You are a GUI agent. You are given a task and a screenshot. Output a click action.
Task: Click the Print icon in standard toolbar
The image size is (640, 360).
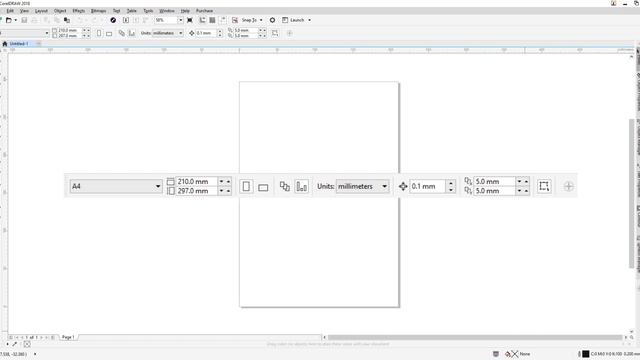[x=35, y=20]
